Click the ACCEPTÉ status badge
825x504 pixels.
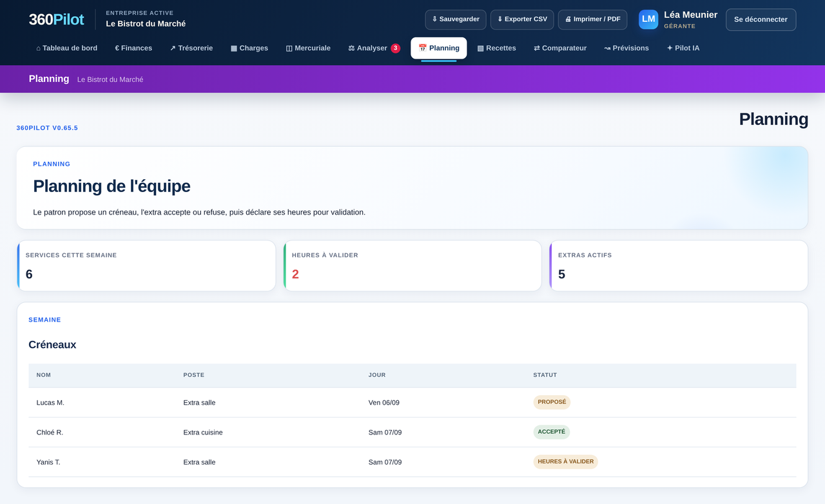coord(552,432)
